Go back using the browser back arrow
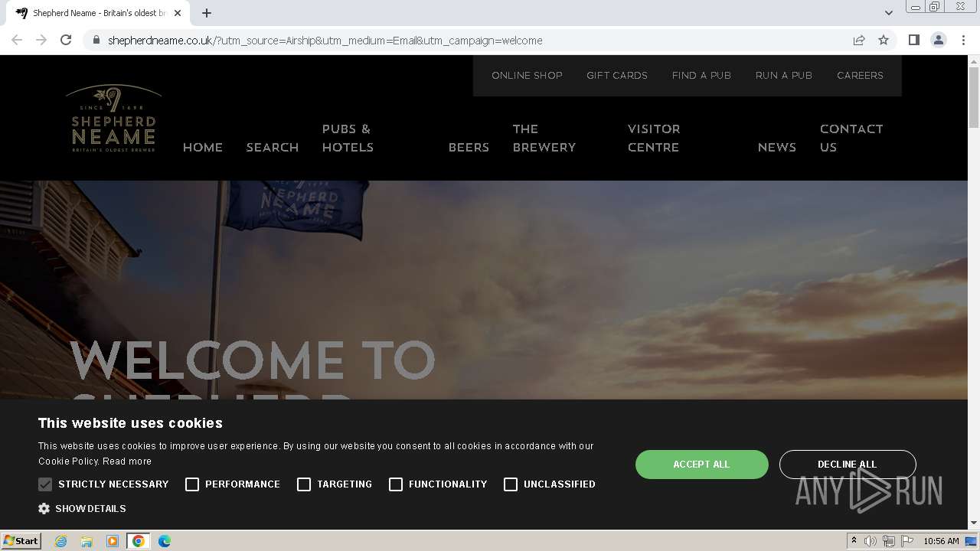This screenshot has height=551, width=980. pos(17,40)
